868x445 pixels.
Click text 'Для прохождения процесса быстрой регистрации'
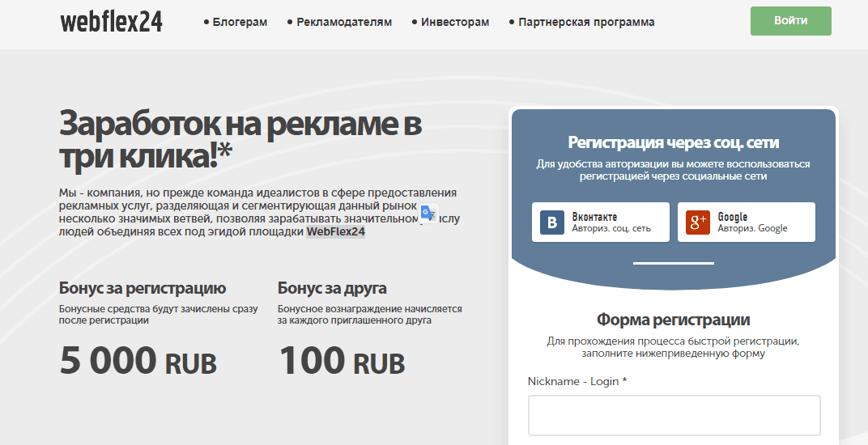pyautogui.click(x=673, y=341)
